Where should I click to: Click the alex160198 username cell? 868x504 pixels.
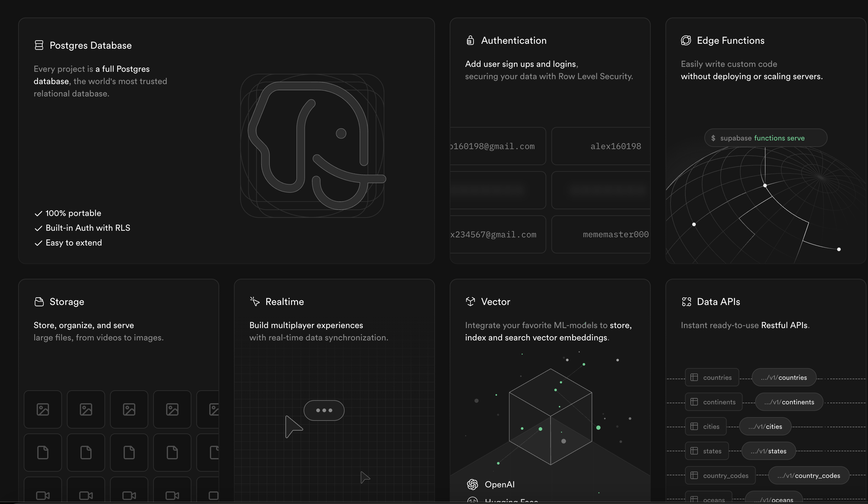coord(601,146)
